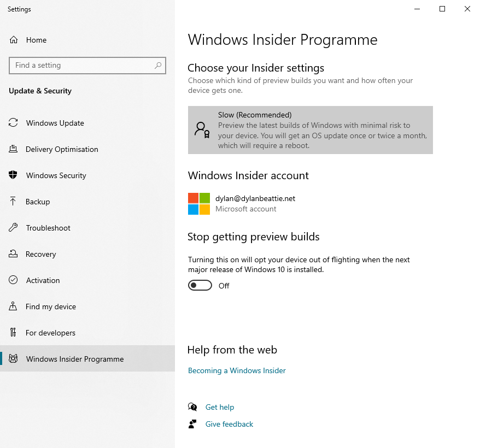Turn on Stop getting preview builds toggle

(200, 286)
